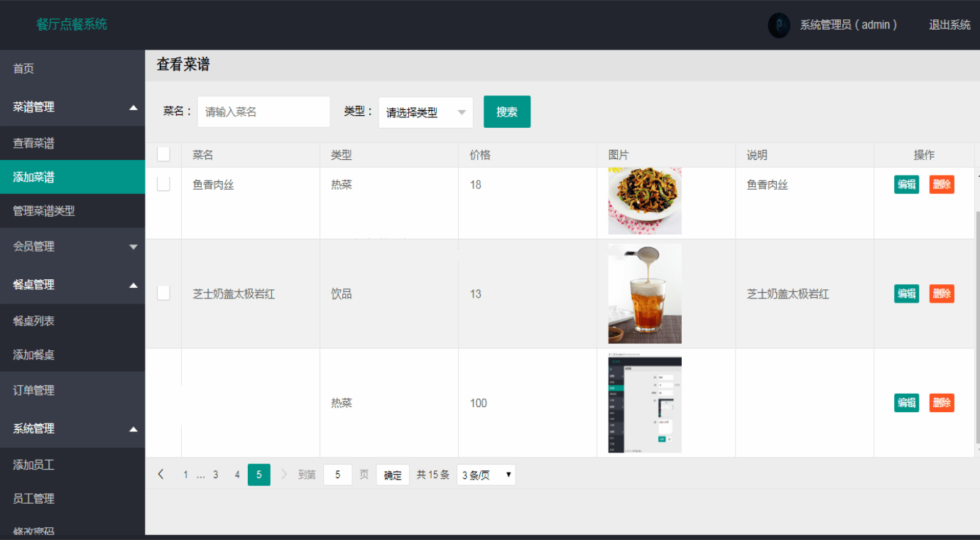The image size is (980, 540).
Task: Open 订单管理 from the sidebar
Action: [x=72, y=390]
